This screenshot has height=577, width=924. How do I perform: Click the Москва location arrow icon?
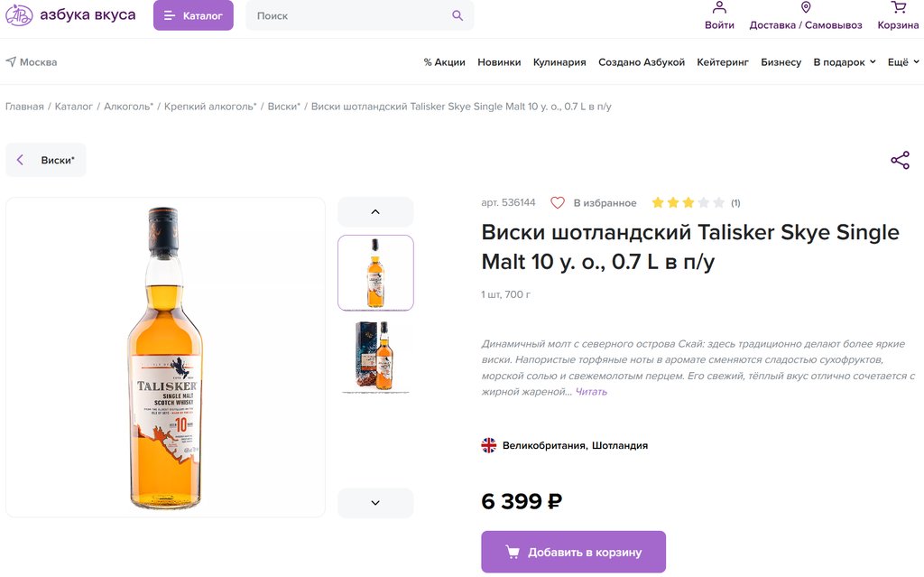[x=11, y=62]
